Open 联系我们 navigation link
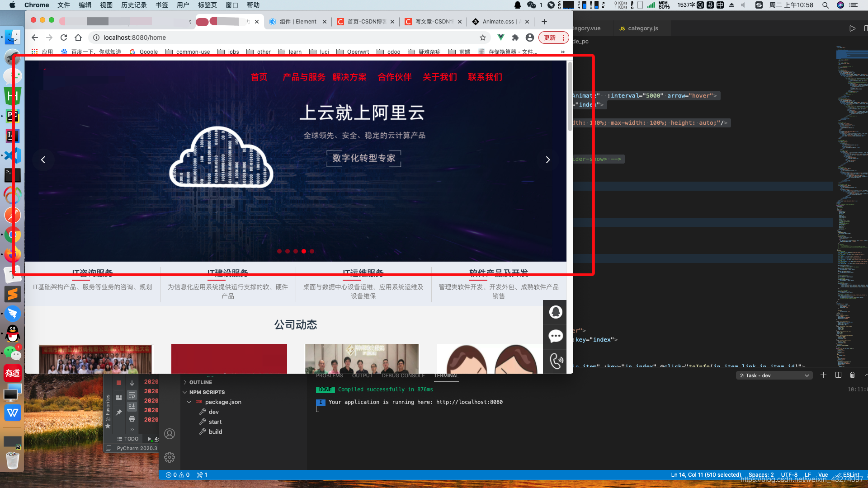Image resolution: width=868 pixels, height=488 pixels. tap(485, 77)
